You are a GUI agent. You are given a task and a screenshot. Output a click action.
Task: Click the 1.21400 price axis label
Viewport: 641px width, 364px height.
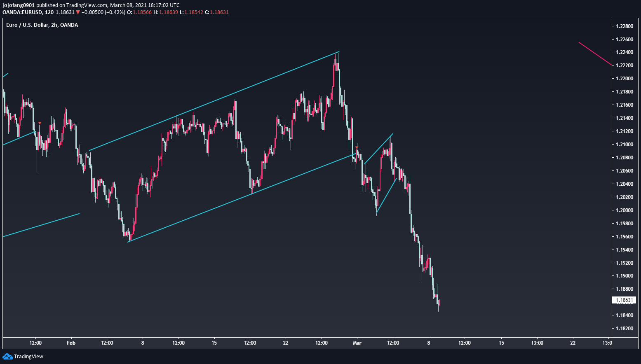pos(624,118)
